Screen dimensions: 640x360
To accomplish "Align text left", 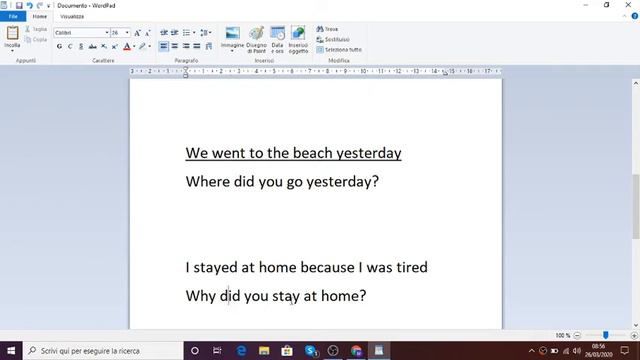I will [x=164, y=46].
